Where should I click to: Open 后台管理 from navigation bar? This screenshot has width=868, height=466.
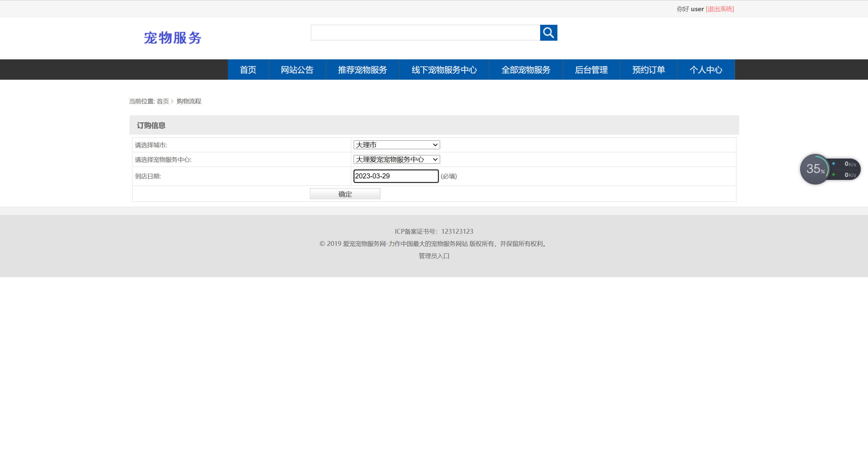pos(592,70)
